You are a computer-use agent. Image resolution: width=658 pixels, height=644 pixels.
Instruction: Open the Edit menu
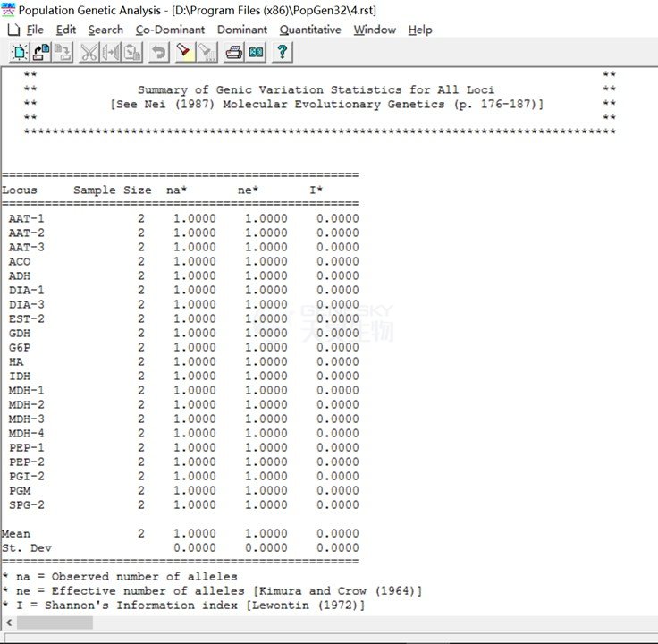[66, 30]
